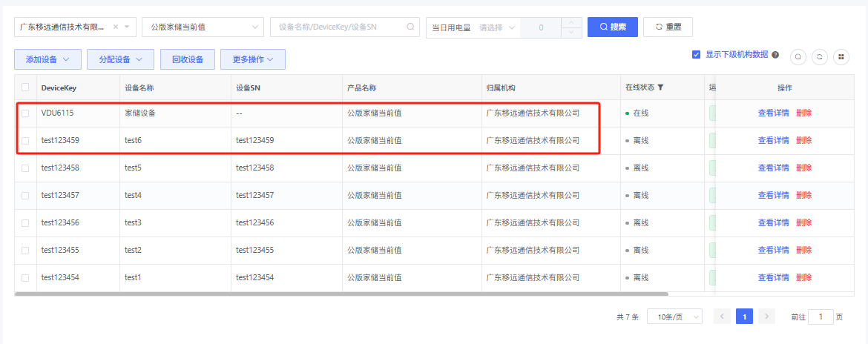Open the 10条/页 page size dropdown

(674, 317)
